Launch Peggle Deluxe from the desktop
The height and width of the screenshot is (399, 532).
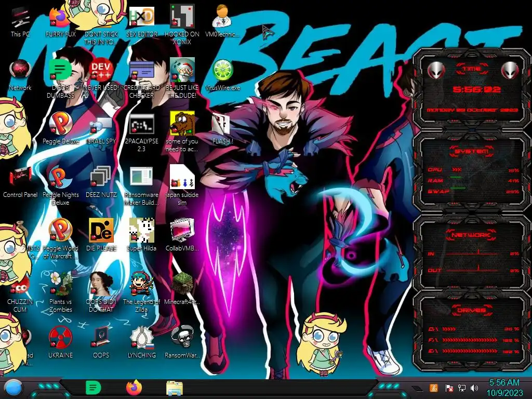click(60, 129)
